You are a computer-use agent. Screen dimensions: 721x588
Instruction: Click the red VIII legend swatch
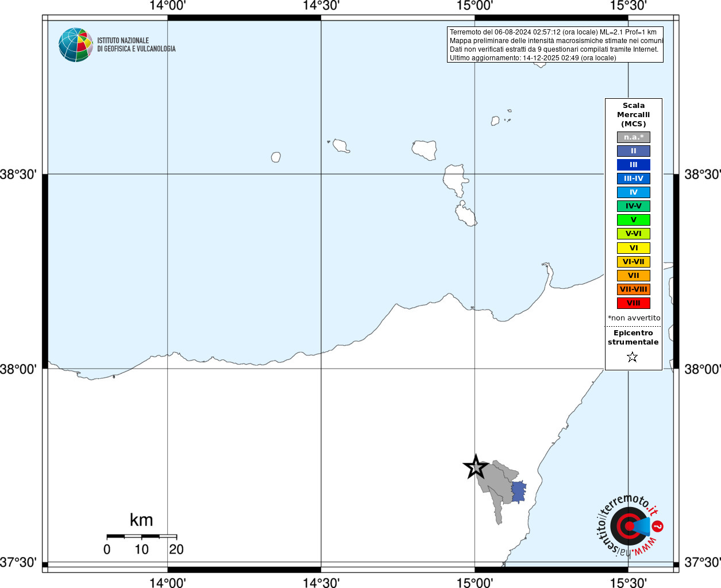[634, 303]
